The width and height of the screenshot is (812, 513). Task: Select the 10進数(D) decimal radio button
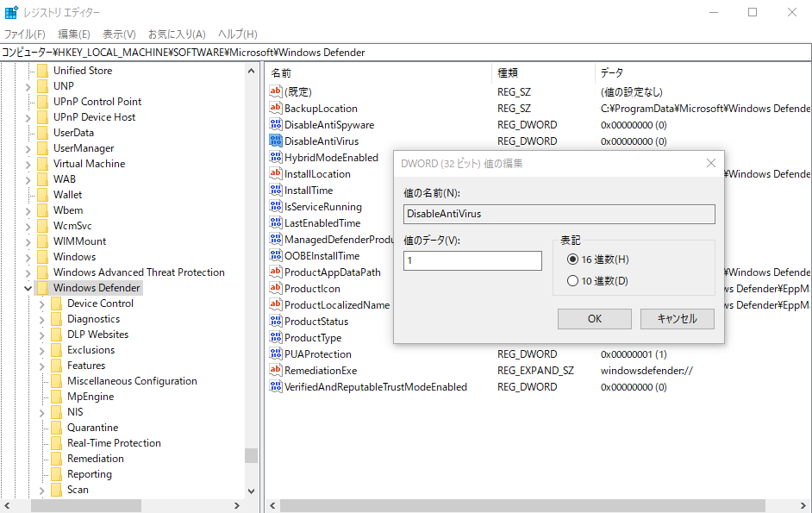pyautogui.click(x=572, y=281)
